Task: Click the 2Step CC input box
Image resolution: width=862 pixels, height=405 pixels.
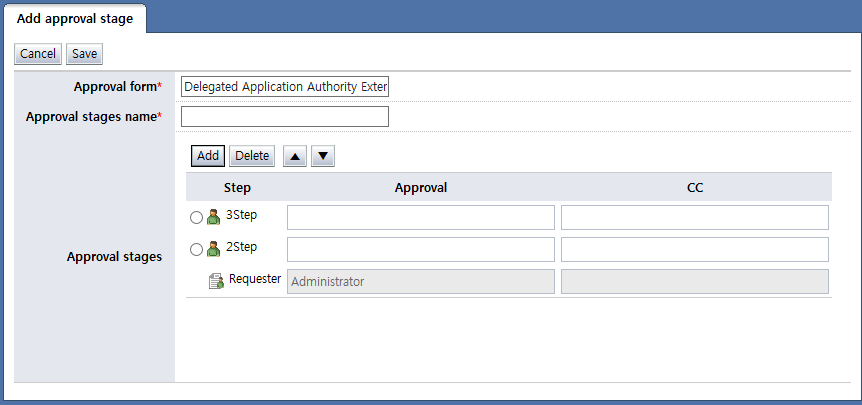Action: [694, 250]
